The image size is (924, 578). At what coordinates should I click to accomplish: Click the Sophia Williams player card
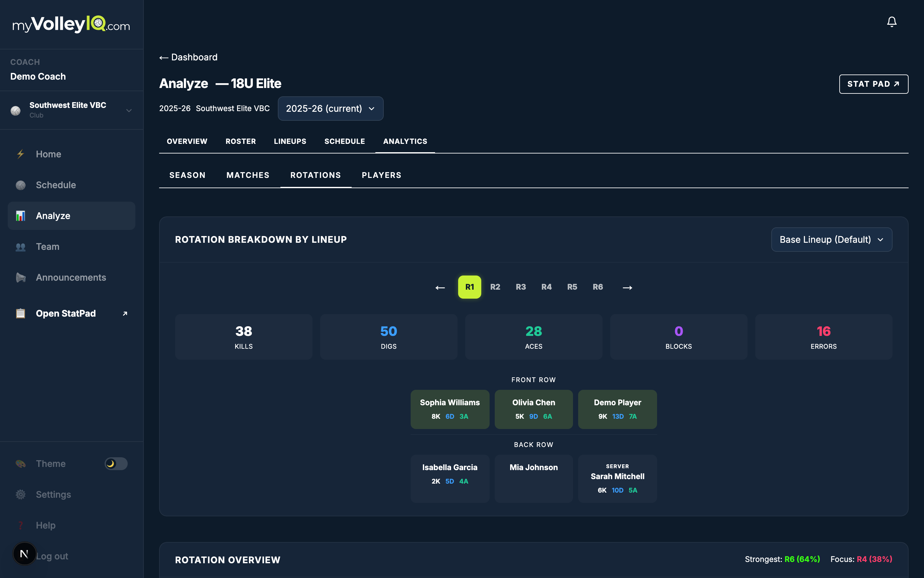(x=450, y=409)
